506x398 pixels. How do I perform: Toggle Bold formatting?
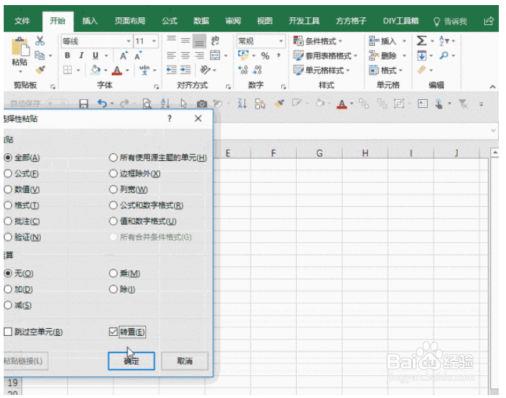[x=67, y=55]
